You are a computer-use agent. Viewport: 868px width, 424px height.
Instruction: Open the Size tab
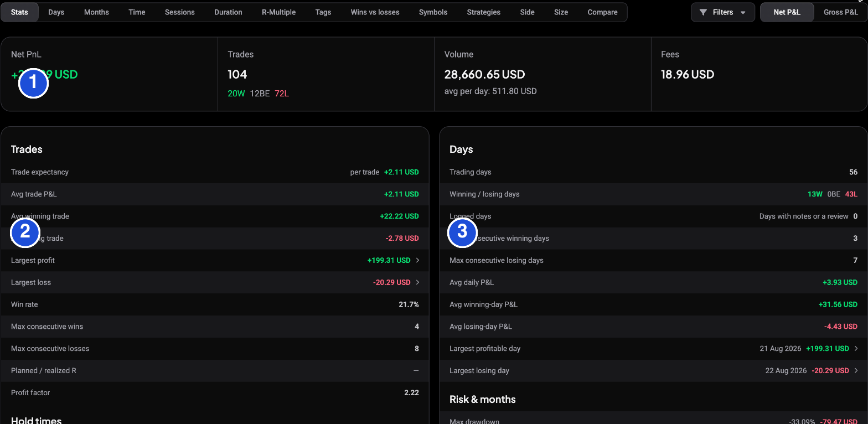tap(561, 12)
